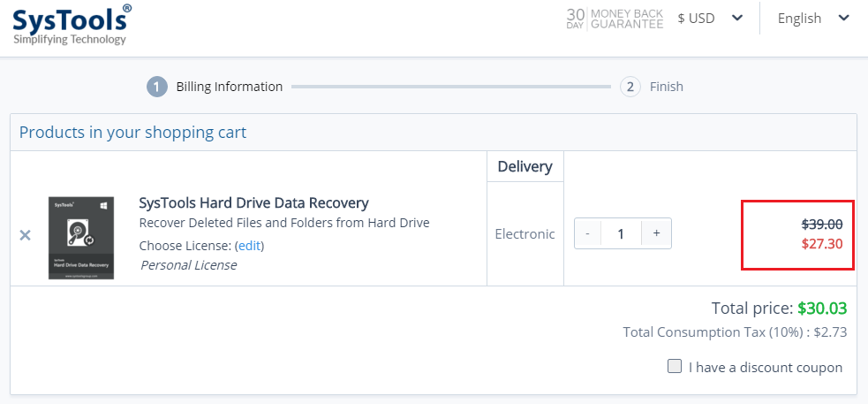This screenshot has width=868, height=404.
Task: Check 'I have a discount coupon'
Action: coord(675,366)
